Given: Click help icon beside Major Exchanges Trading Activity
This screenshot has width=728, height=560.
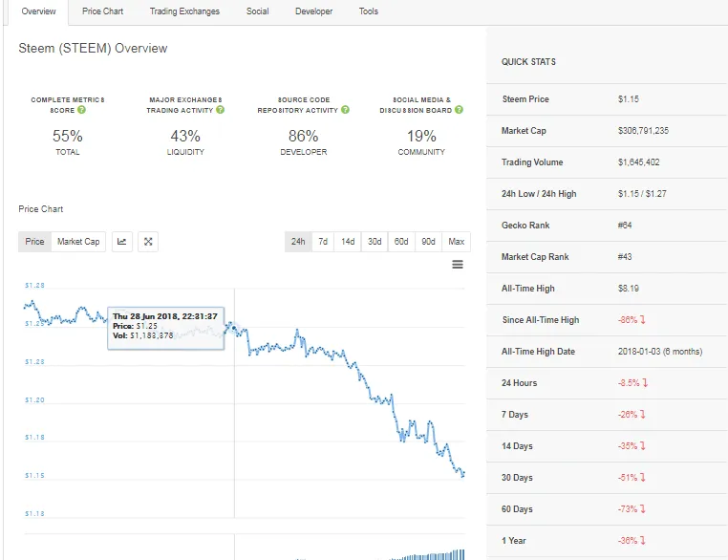Looking at the screenshot, I should (220, 110).
